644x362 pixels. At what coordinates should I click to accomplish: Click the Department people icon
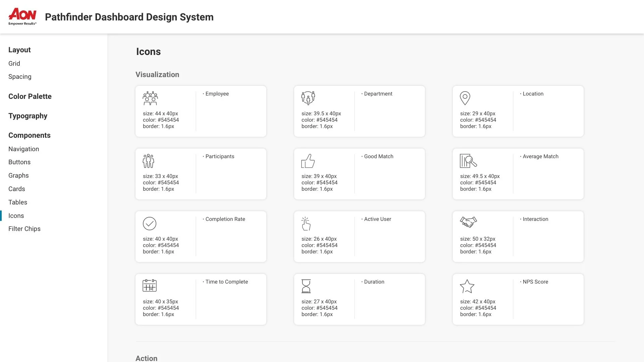point(308,98)
